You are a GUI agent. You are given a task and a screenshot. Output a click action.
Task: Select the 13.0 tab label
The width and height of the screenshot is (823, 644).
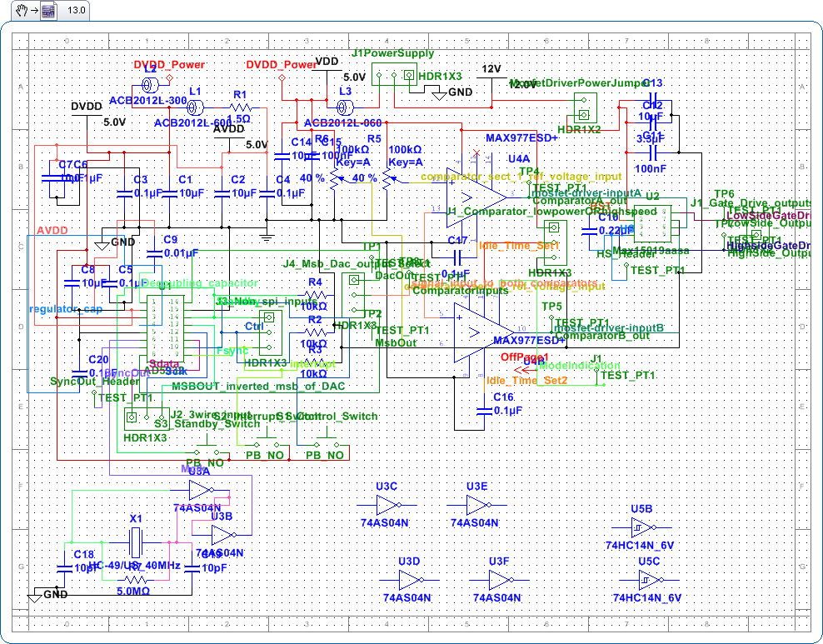77,11
